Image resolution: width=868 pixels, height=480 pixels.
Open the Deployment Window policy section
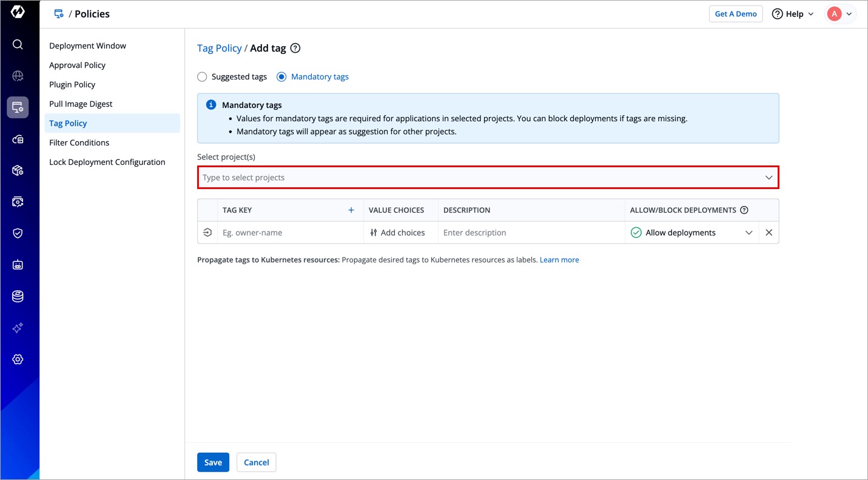88,46
